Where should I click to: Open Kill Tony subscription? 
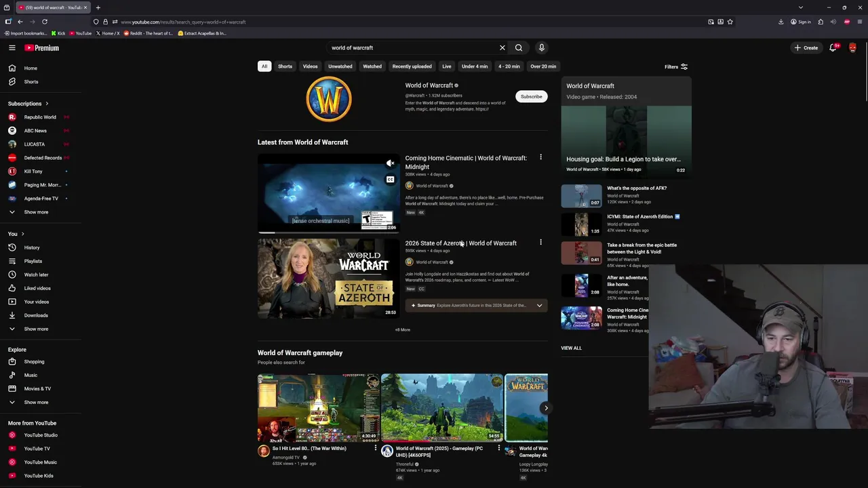click(x=34, y=171)
